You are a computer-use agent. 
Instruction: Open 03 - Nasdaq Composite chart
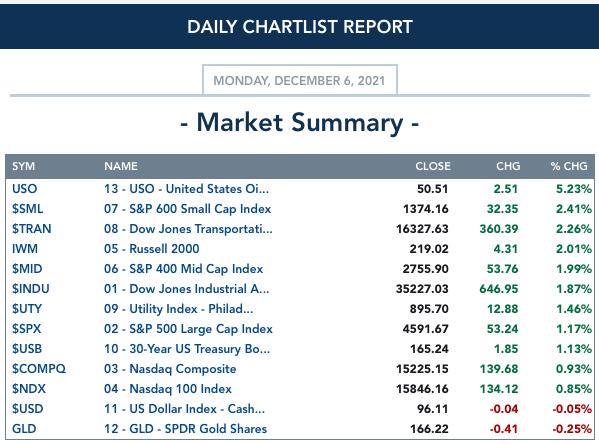(x=170, y=369)
